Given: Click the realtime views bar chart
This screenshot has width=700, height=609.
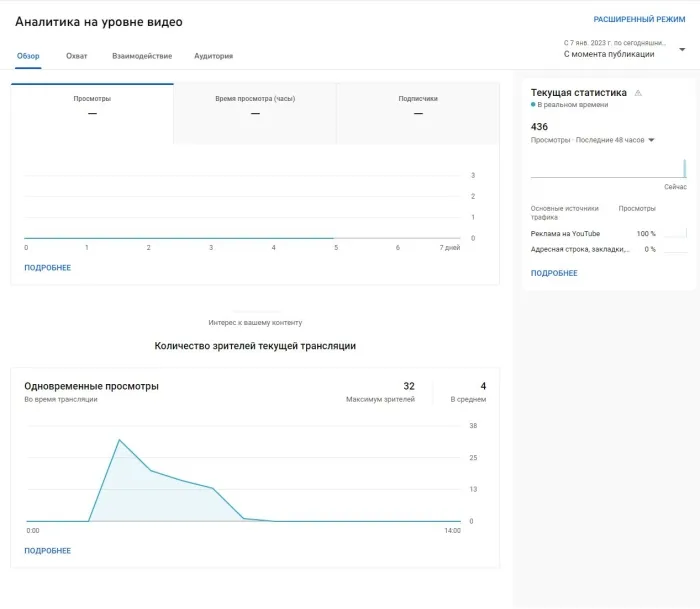Looking at the screenshot, I should pos(608,168).
